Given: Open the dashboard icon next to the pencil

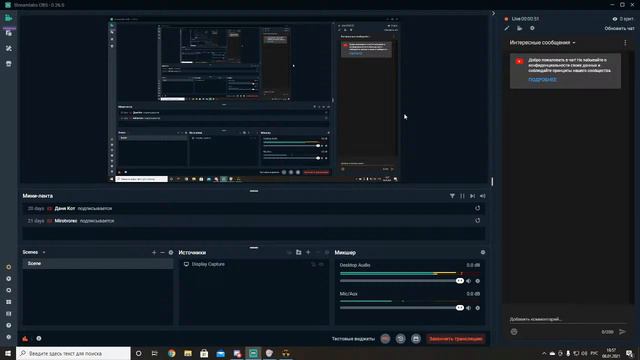Looking at the screenshot, I should tap(520, 28).
